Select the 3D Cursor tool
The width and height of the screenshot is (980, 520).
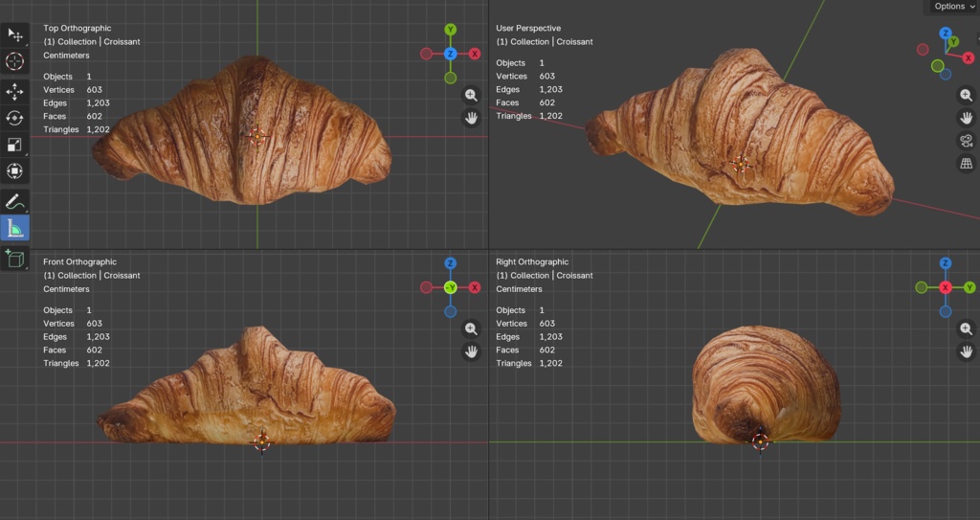14,61
